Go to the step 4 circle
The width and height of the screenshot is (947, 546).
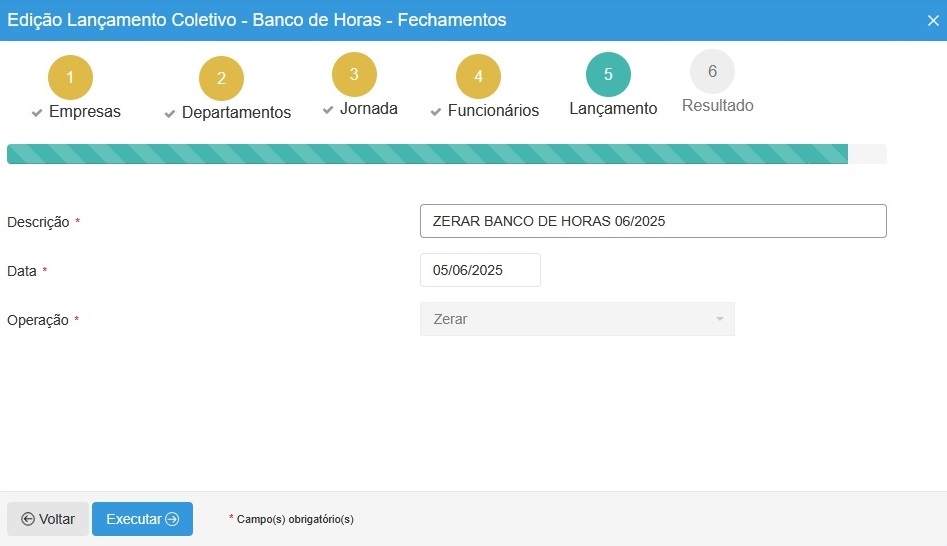pos(478,76)
